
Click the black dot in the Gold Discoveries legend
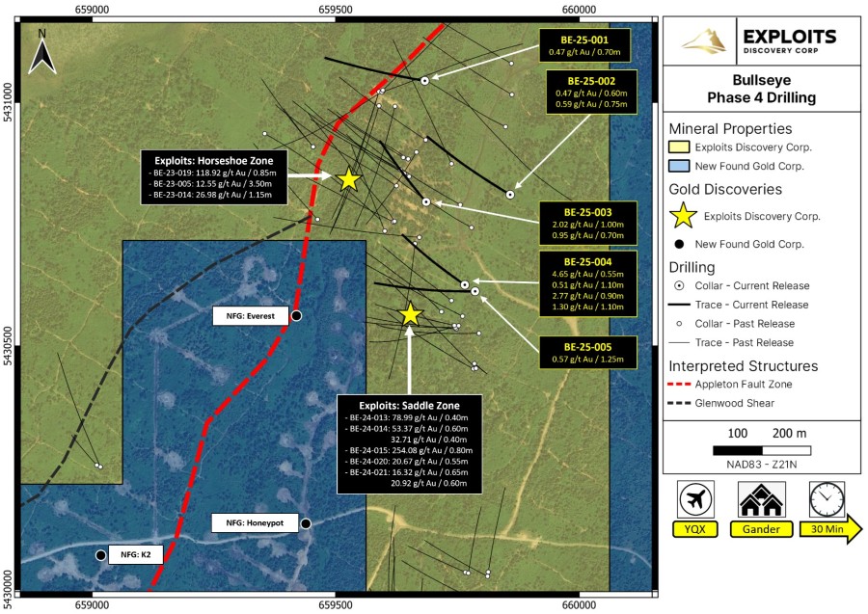tap(680, 244)
